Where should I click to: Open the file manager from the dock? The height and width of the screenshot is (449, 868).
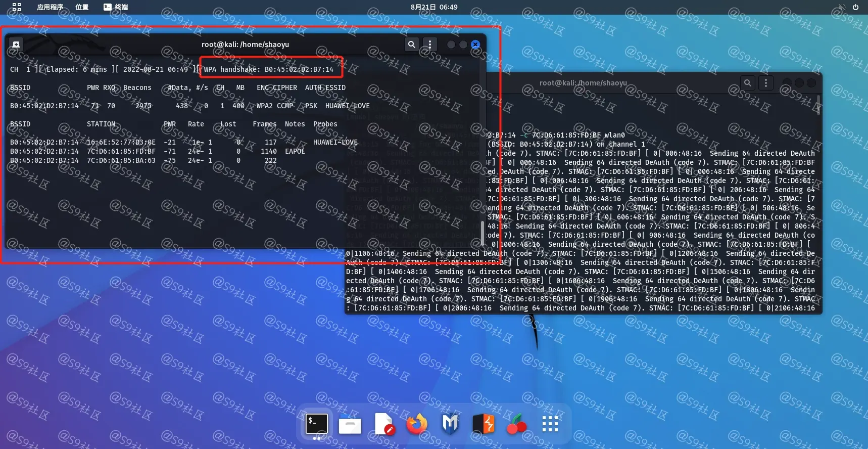point(350,424)
